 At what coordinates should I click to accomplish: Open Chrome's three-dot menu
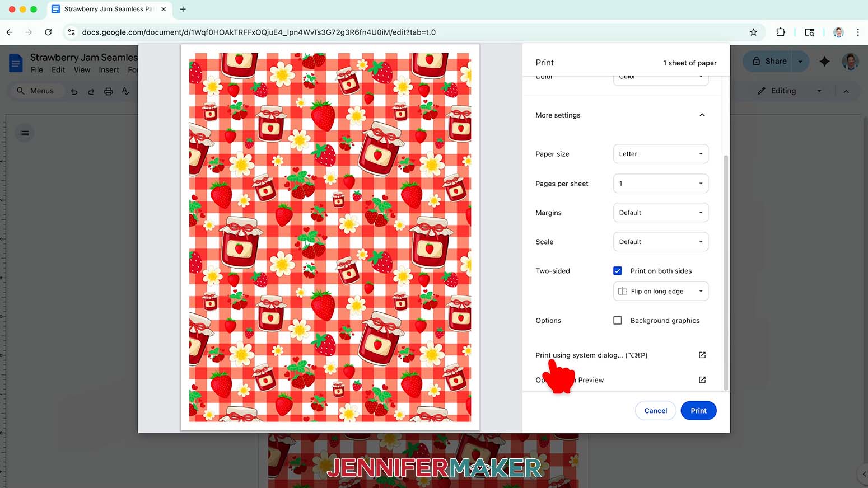858,32
